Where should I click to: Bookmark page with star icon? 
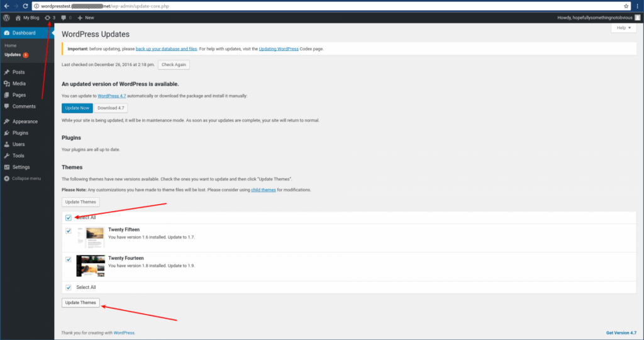point(626,6)
